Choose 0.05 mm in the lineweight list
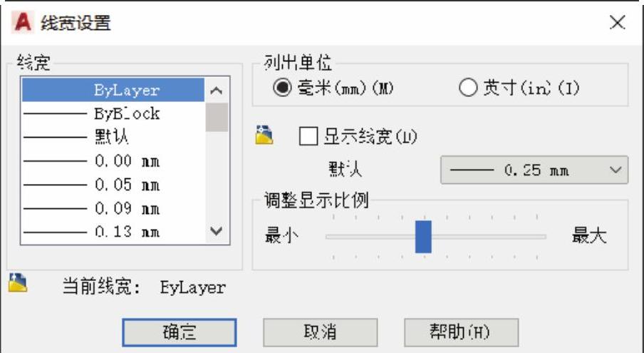 [113, 185]
